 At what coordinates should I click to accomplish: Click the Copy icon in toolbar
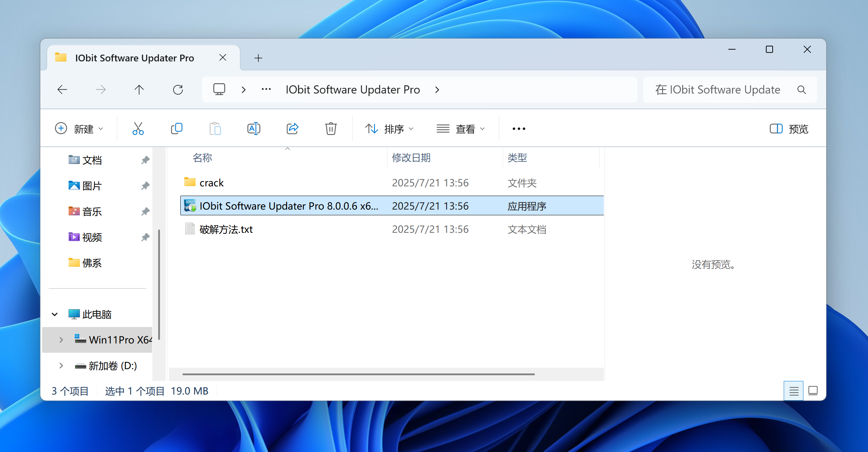point(177,129)
